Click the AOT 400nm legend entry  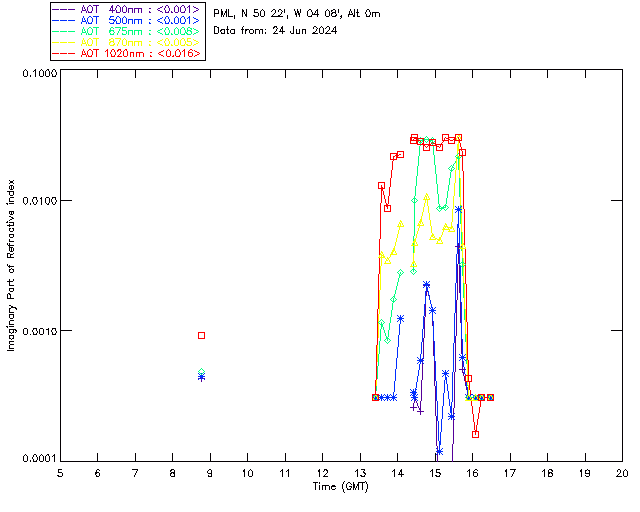pyautogui.click(x=127, y=9)
